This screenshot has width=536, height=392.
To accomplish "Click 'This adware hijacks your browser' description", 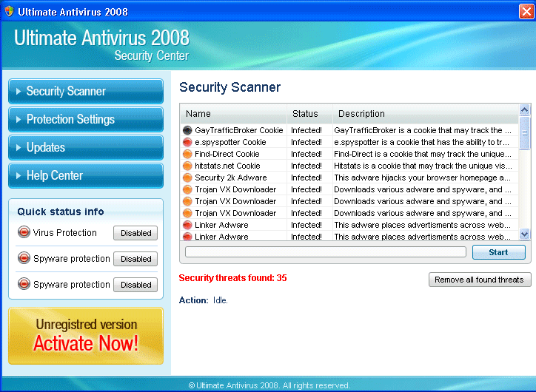I will (422, 178).
